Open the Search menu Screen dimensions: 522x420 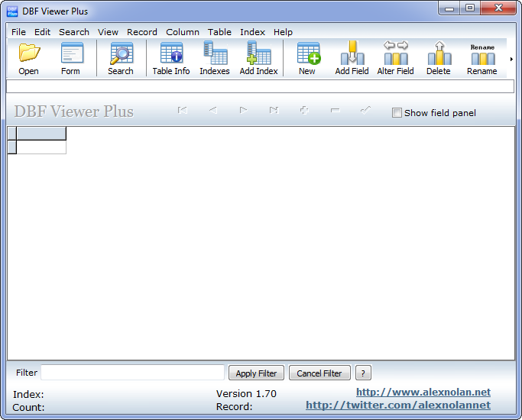74,32
